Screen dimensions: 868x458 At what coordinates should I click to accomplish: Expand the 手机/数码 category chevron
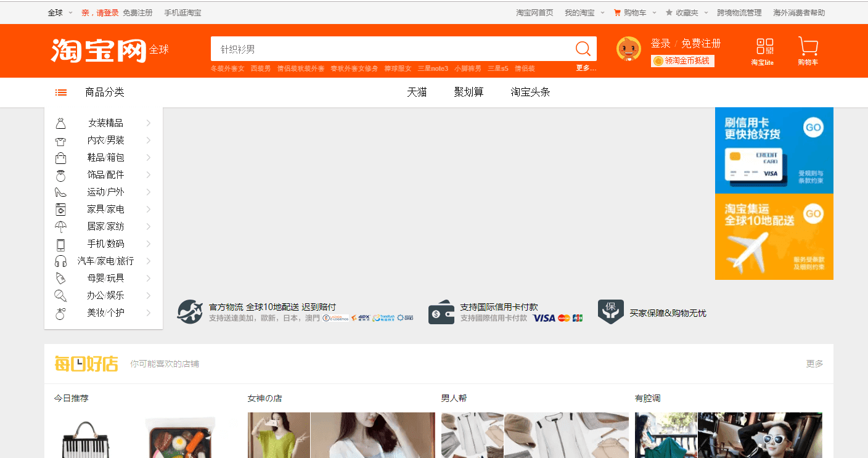[x=149, y=244]
